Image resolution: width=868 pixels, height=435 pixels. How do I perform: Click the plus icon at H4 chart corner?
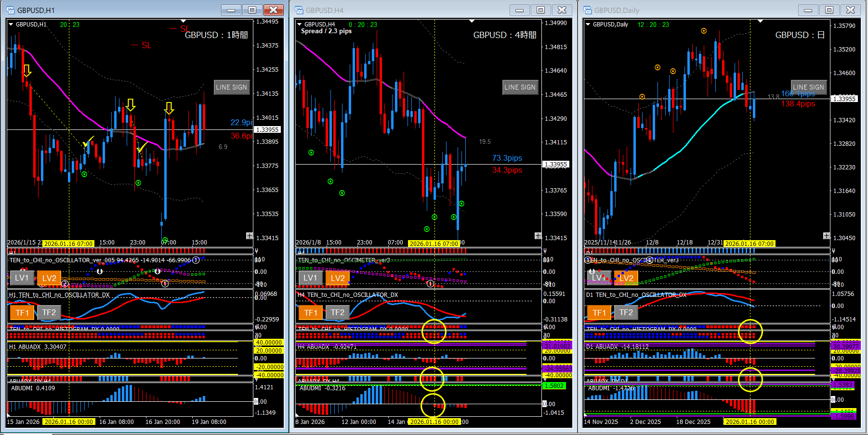538,236
